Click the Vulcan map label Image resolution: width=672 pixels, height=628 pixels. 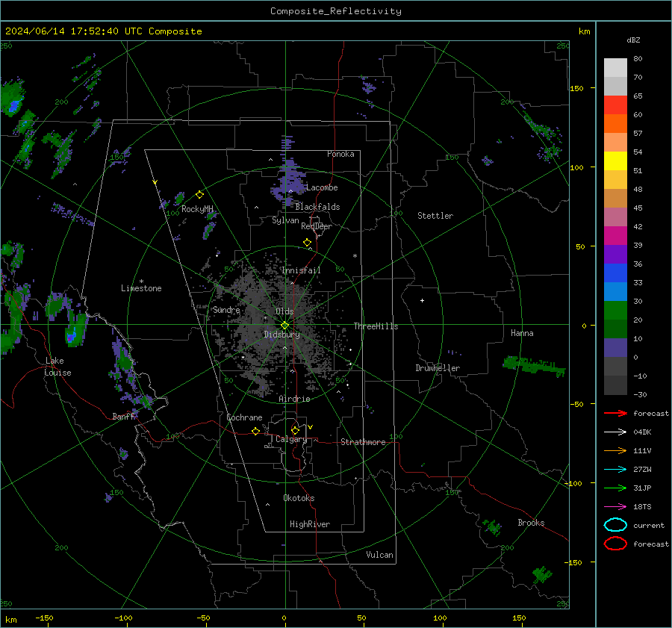point(379,555)
